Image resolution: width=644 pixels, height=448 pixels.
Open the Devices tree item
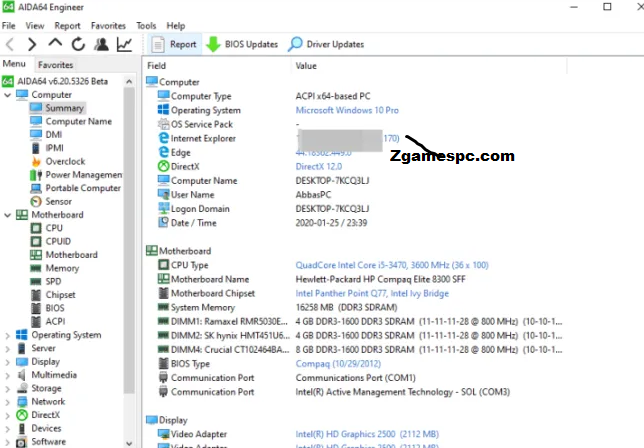39,428
